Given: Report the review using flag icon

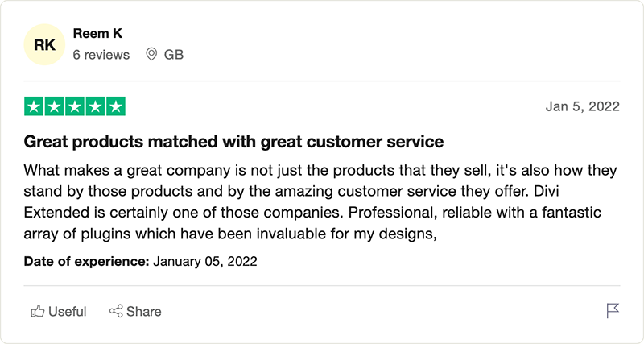Looking at the screenshot, I should (x=613, y=311).
